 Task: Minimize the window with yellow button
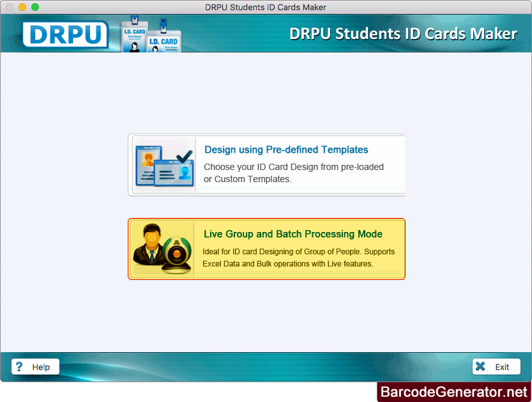point(22,7)
